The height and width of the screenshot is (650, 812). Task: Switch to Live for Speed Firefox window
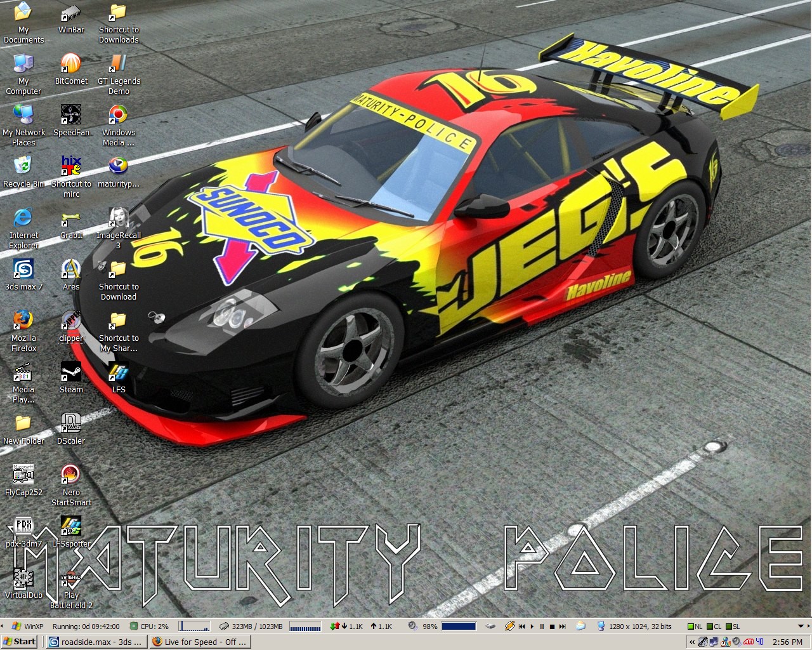click(200, 642)
